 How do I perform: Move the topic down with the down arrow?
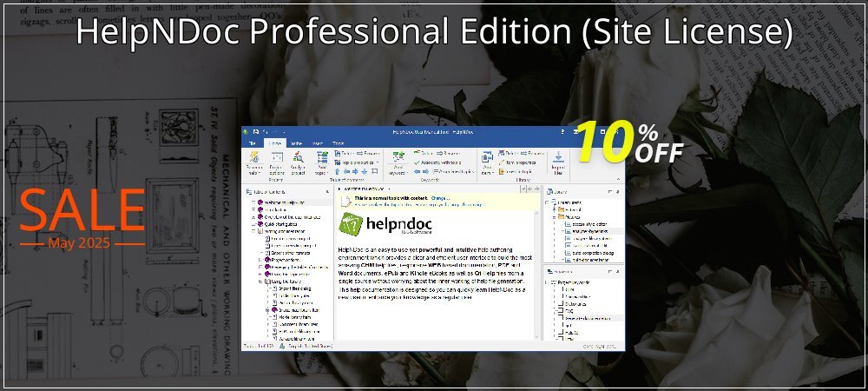[x=365, y=172]
